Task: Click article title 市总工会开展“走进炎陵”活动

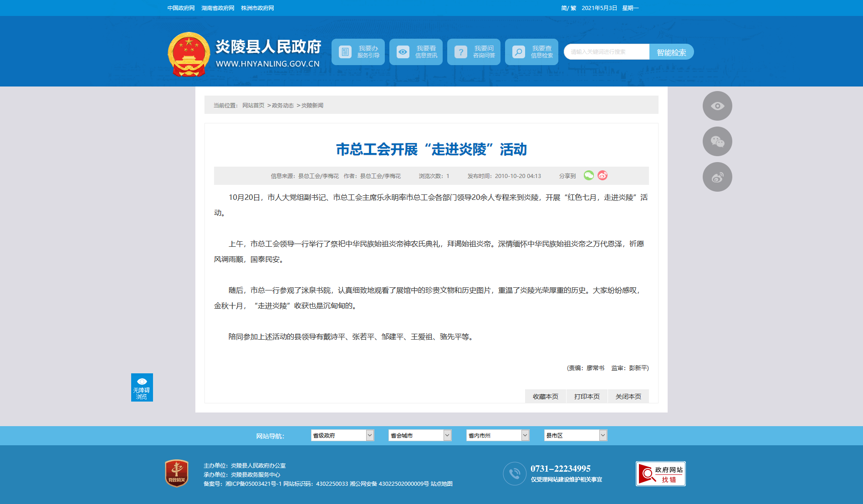Action: point(431,149)
